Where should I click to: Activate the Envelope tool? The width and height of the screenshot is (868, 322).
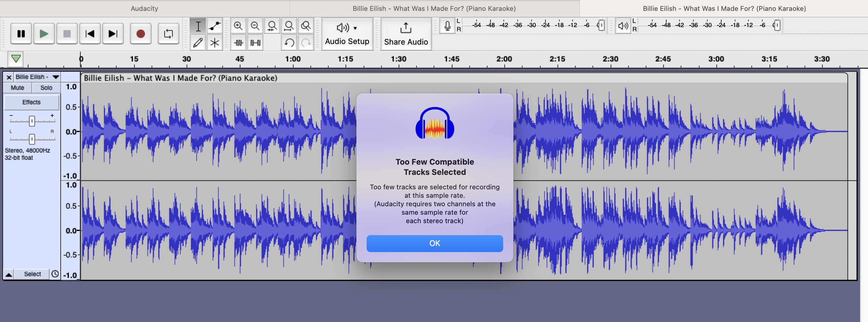coord(215,26)
